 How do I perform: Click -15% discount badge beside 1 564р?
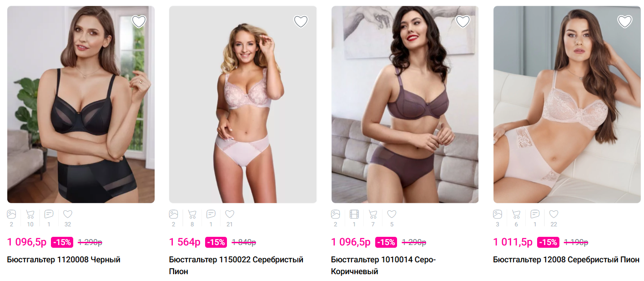tap(216, 242)
